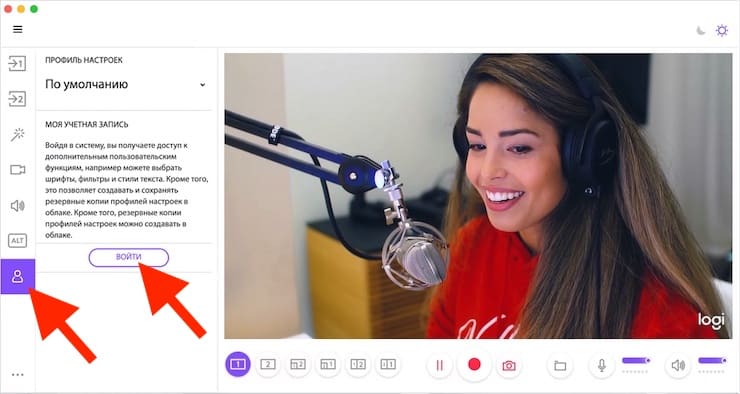Open the ALT hotkeys panel
This screenshot has width=740, height=394.
click(17, 241)
